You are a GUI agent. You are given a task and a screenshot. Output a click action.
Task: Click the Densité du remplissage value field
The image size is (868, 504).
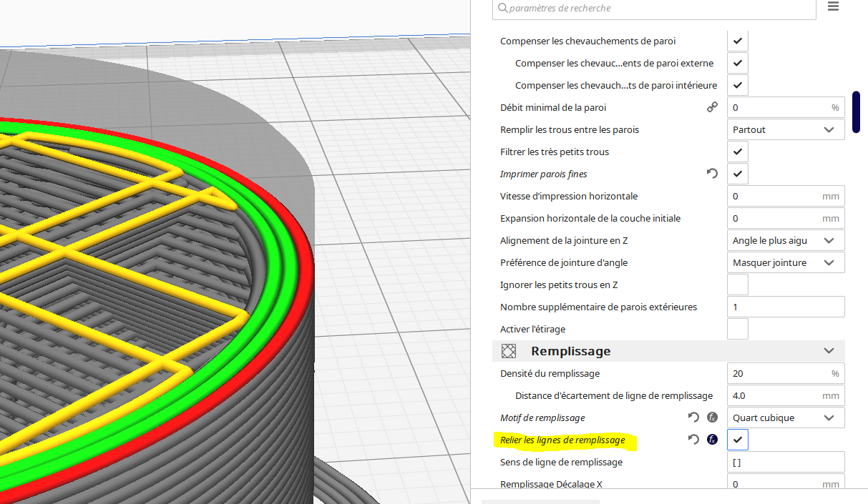tap(786, 373)
